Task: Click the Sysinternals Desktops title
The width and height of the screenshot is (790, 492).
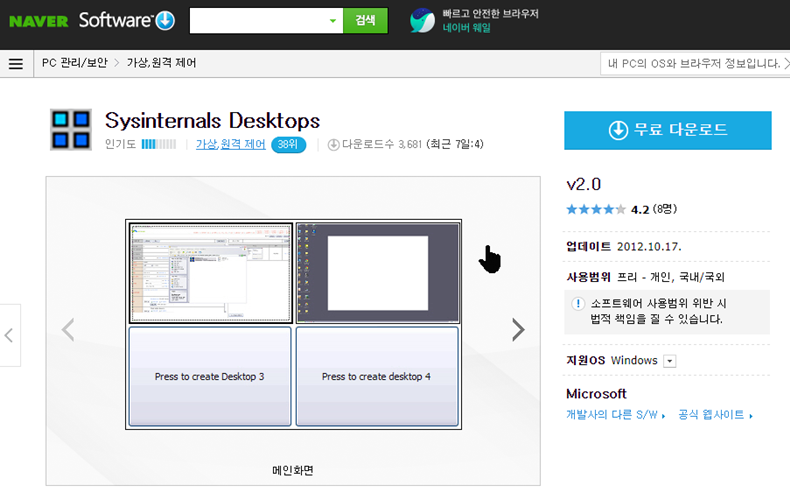Action: pos(212,121)
